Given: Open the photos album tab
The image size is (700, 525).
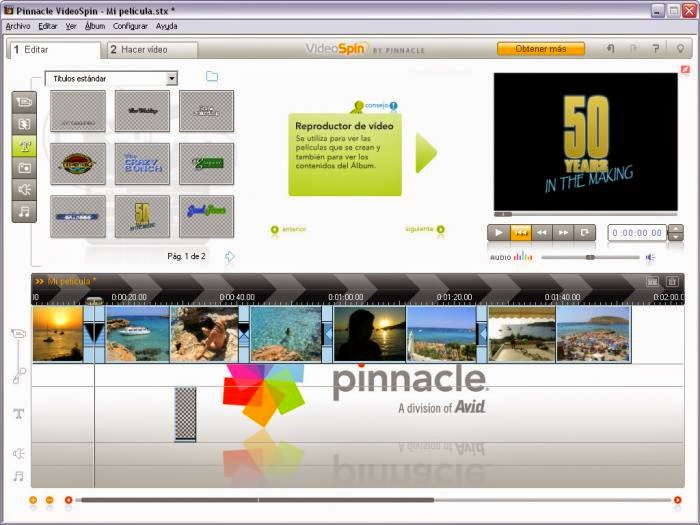Looking at the screenshot, I should [24, 168].
